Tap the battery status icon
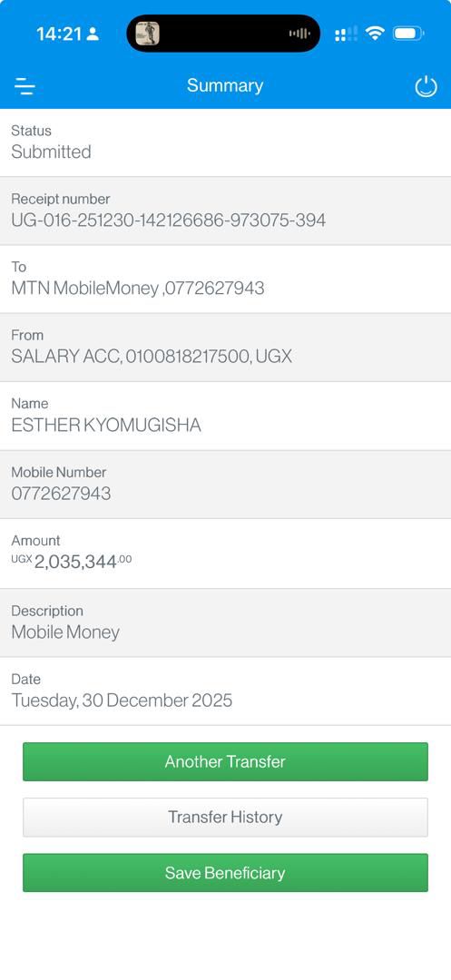 408,34
